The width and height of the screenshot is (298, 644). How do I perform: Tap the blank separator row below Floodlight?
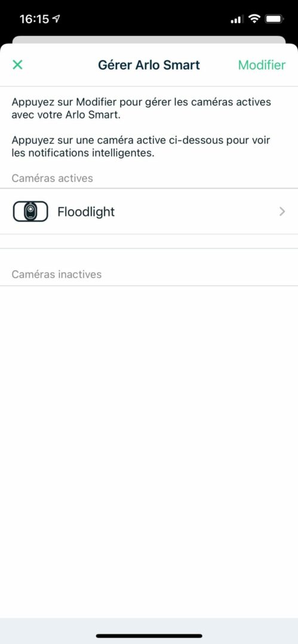tap(149, 241)
